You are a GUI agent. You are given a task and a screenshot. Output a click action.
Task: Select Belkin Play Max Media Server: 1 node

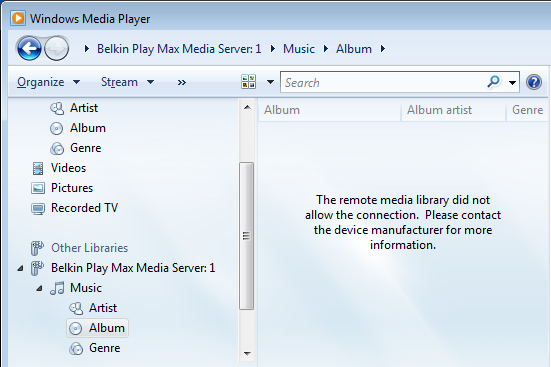coord(133,268)
